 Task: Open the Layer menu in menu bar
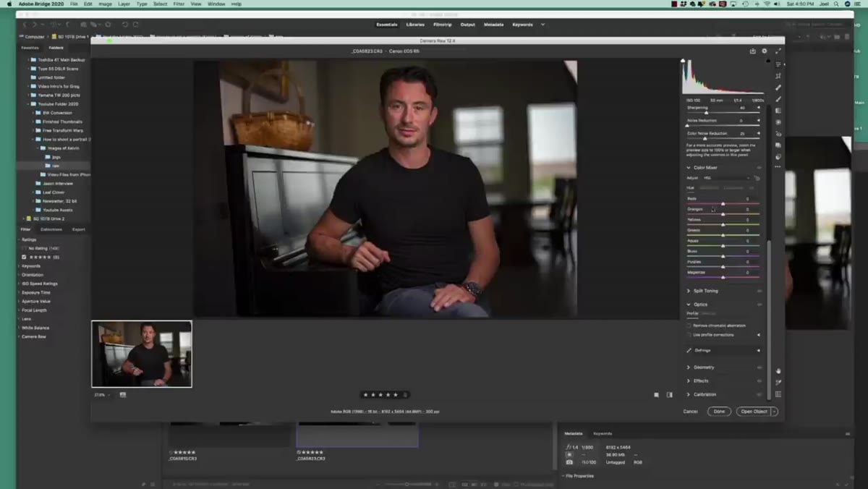(x=124, y=4)
